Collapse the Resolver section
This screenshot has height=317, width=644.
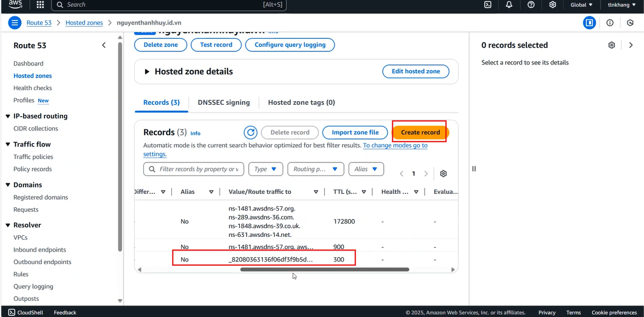click(8, 225)
